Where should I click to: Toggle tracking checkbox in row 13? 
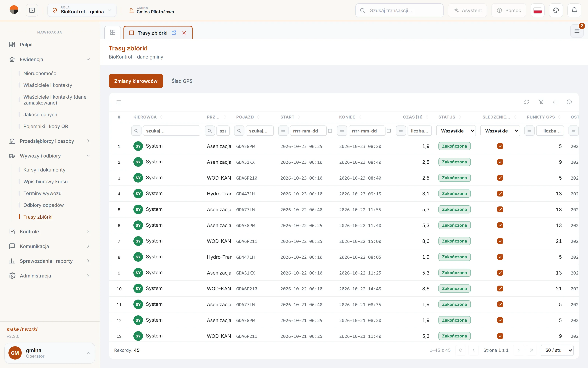click(500, 336)
